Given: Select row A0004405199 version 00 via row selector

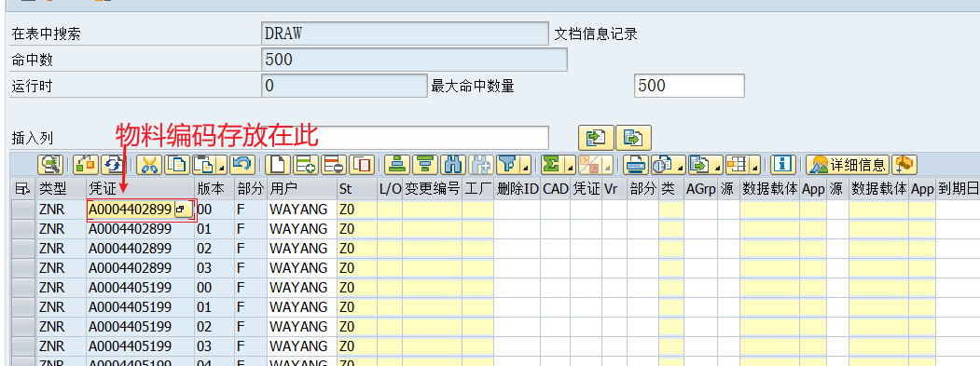Looking at the screenshot, I should 23,288.
